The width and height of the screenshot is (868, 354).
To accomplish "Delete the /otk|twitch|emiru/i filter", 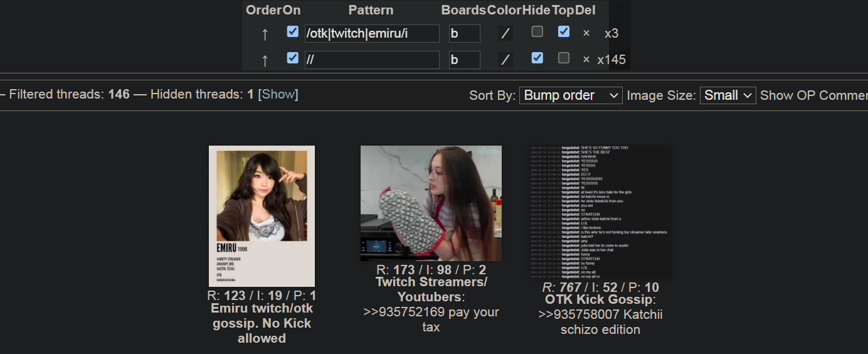I will click(586, 33).
